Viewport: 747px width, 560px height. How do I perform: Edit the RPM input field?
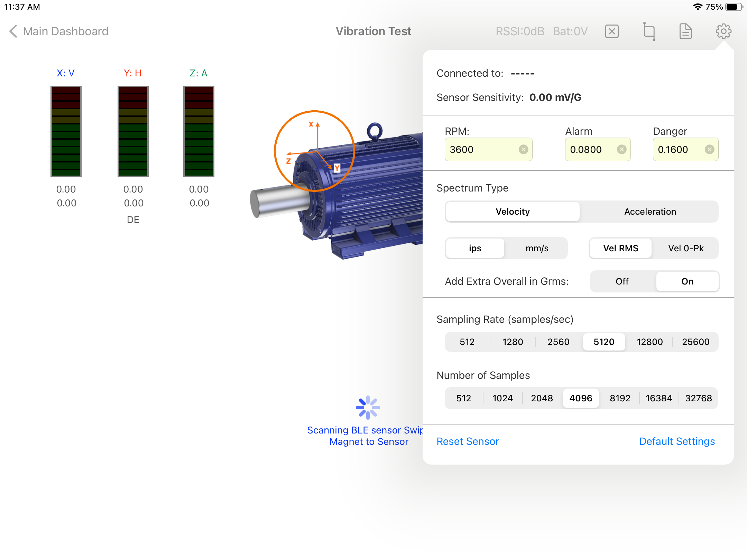(488, 149)
